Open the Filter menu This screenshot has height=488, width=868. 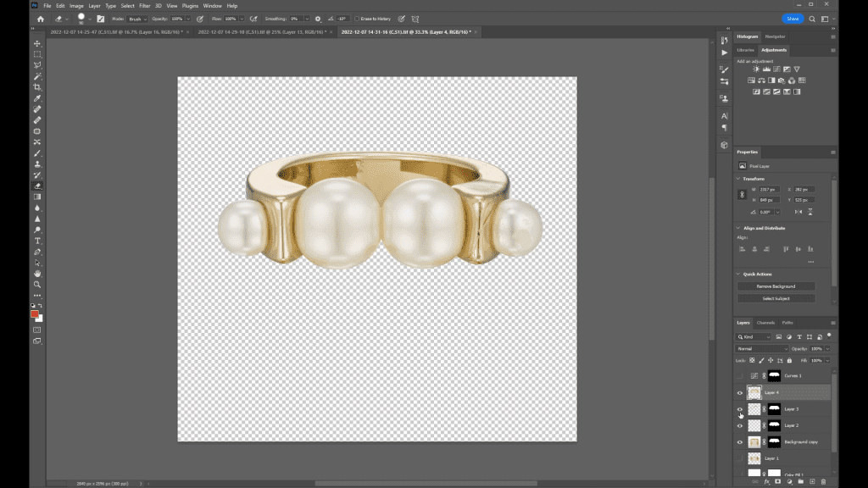click(144, 6)
